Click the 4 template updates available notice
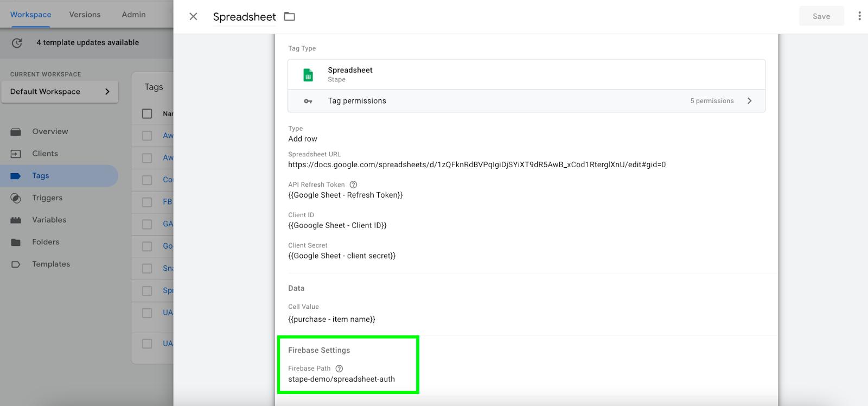The height and width of the screenshot is (406, 868). coord(88,43)
